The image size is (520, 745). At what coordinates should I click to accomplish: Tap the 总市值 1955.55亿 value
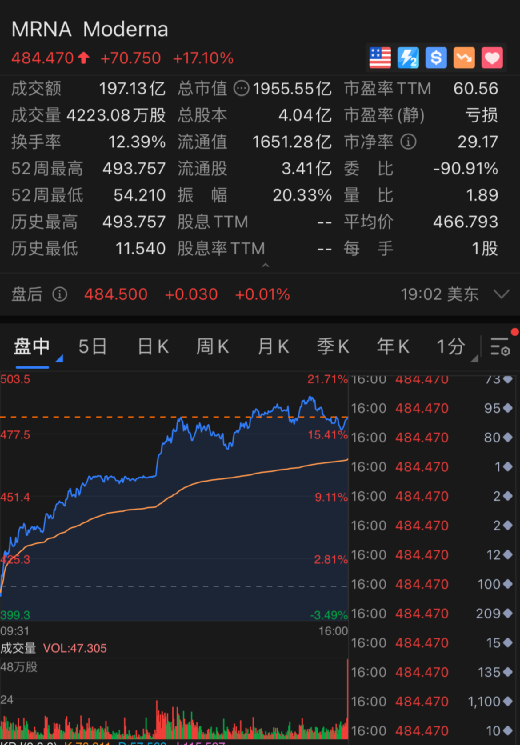[x=292, y=88]
